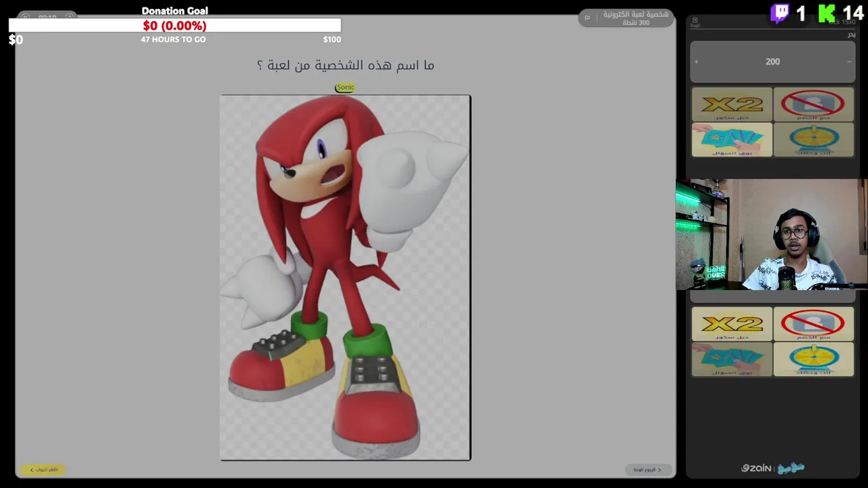
Task: Click the Twitch viewer count 1
Action: click(801, 13)
